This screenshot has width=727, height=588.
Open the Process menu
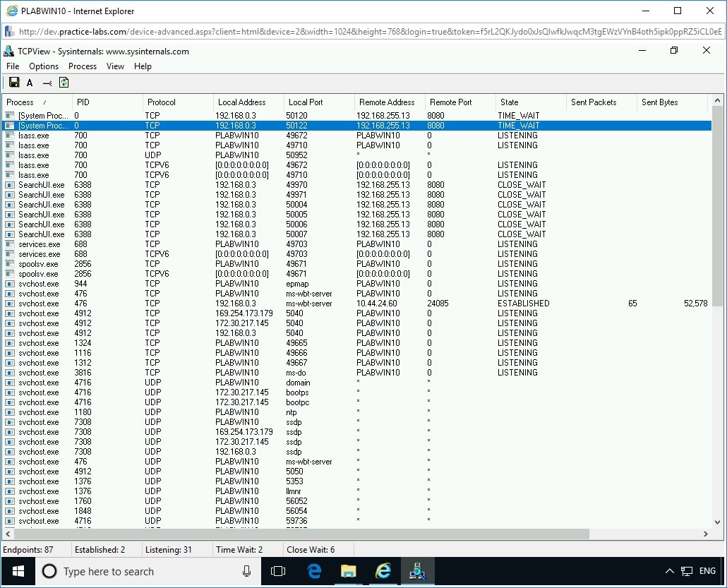83,66
